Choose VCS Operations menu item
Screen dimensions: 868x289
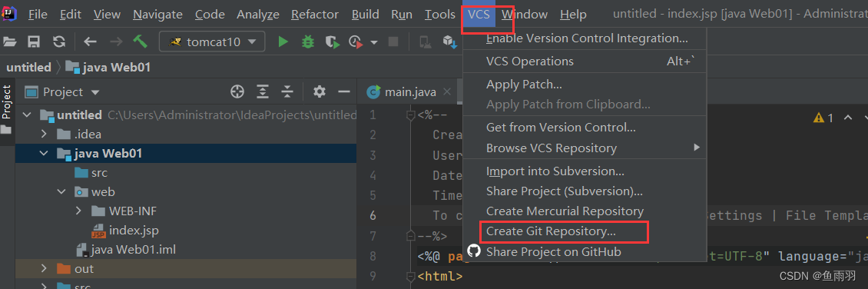[585, 61]
